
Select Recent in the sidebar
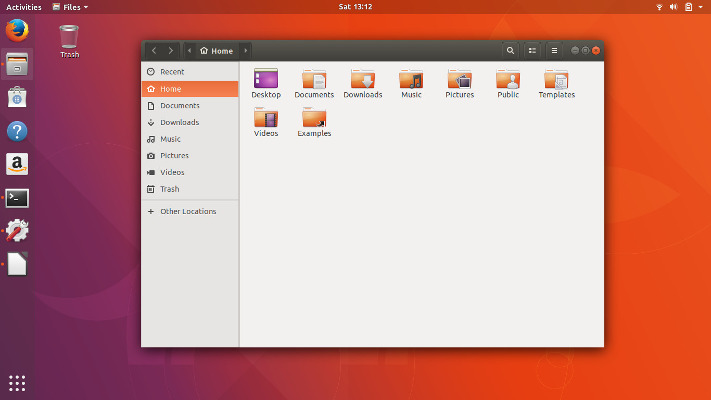(x=190, y=72)
